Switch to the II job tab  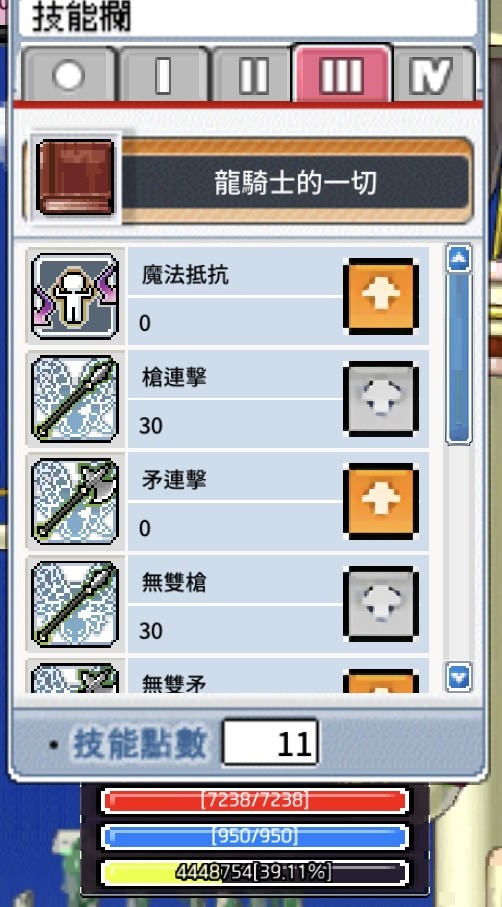(x=253, y=75)
